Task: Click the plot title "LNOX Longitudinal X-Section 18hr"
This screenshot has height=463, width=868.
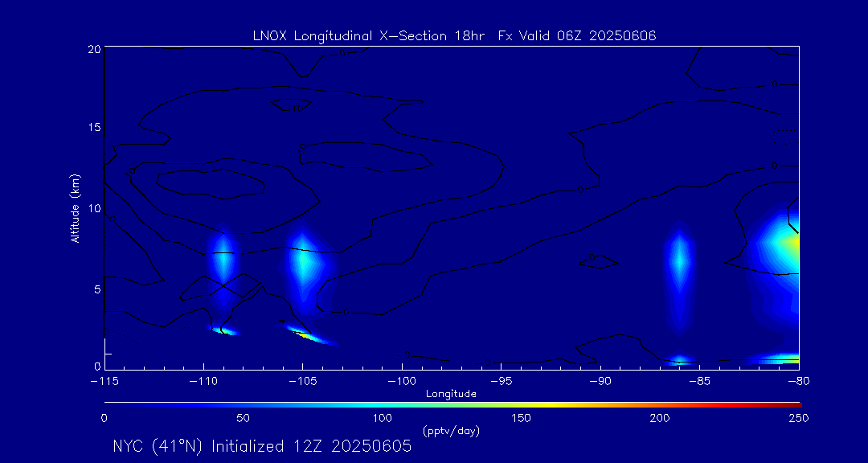Action: pyautogui.click(x=367, y=36)
